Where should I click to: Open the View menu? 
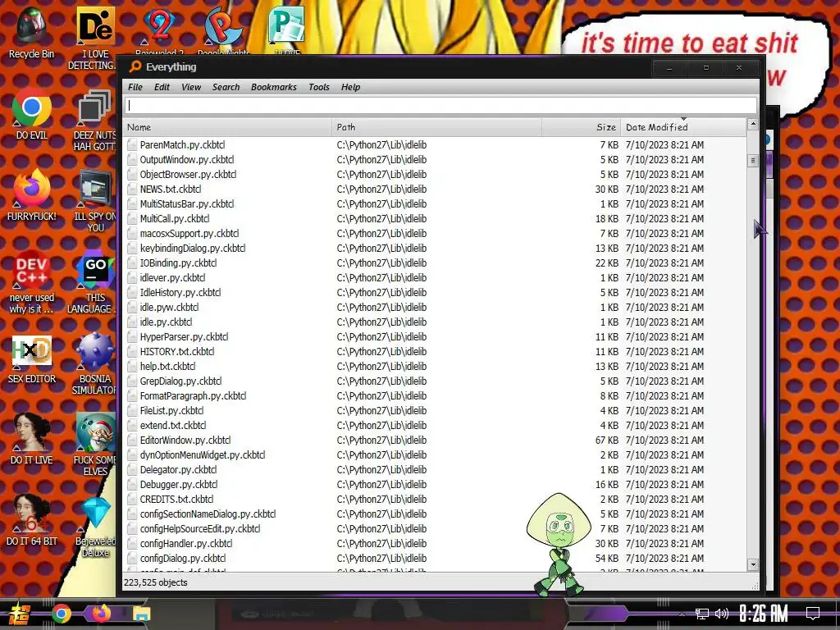190,87
